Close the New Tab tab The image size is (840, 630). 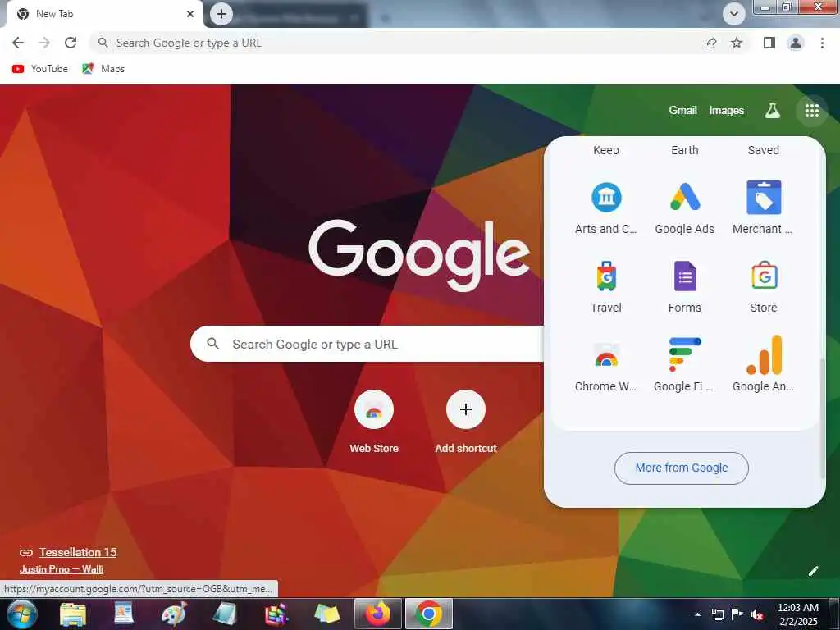click(x=190, y=14)
